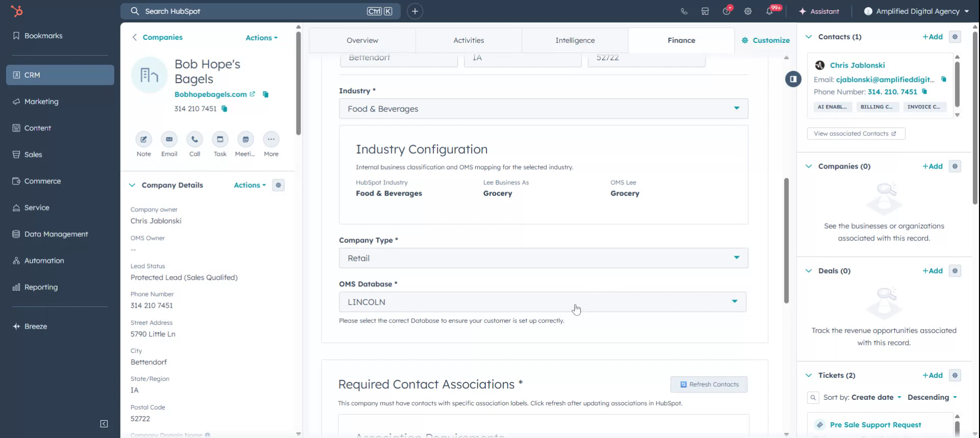Screen dimensions: 980x438
Task: Create a task with Task icon
Action: coord(220,139)
